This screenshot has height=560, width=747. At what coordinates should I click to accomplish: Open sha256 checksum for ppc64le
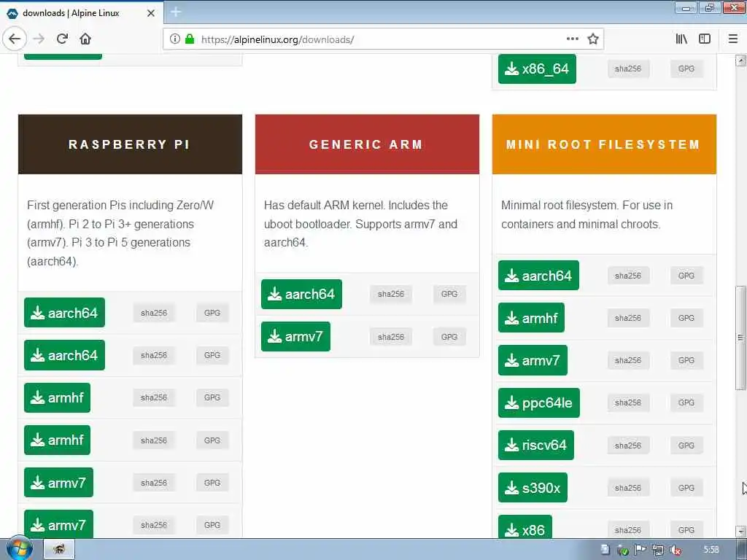coord(628,402)
